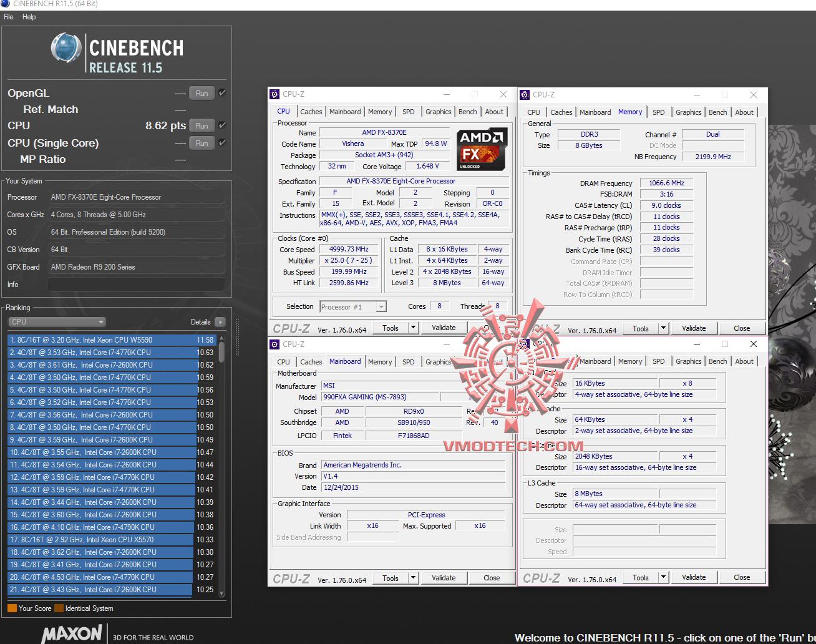The width and height of the screenshot is (816, 644).
Task: Open the Memory tab in the Mainboard CPU-Z window
Action: point(380,361)
